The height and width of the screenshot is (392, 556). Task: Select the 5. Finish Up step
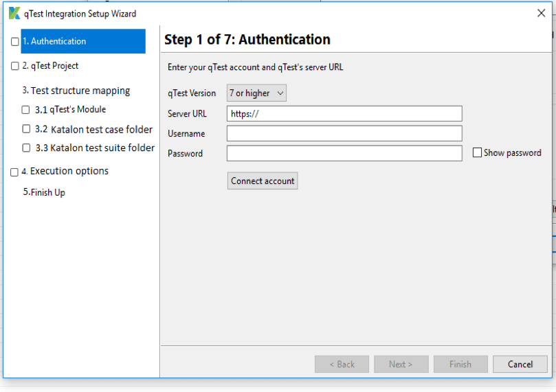coord(44,192)
